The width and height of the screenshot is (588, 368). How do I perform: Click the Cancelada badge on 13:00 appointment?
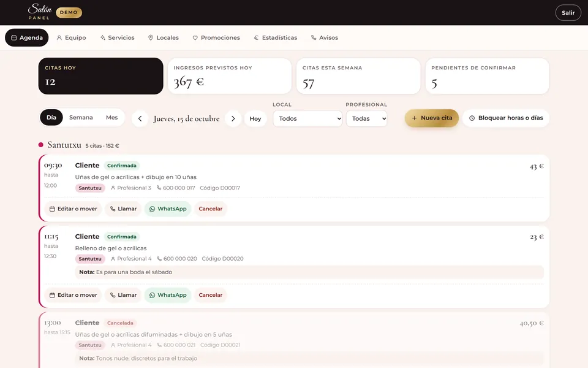[x=121, y=323]
